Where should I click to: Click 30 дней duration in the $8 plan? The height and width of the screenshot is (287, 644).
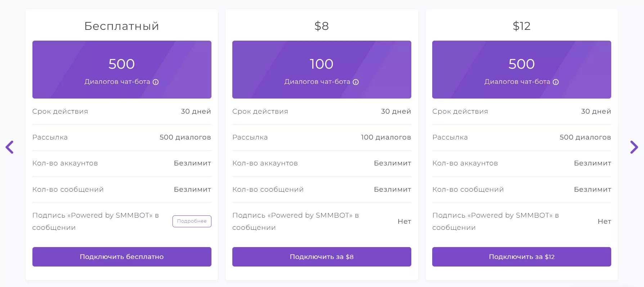click(396, 111)
